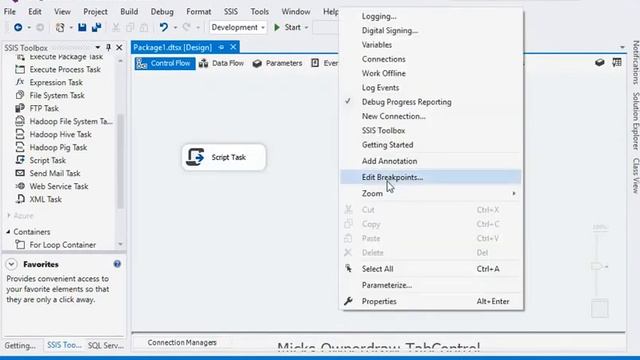Screen dimensions: 640x360
Task: Click the File System Task icon
Action: (20, 95)
